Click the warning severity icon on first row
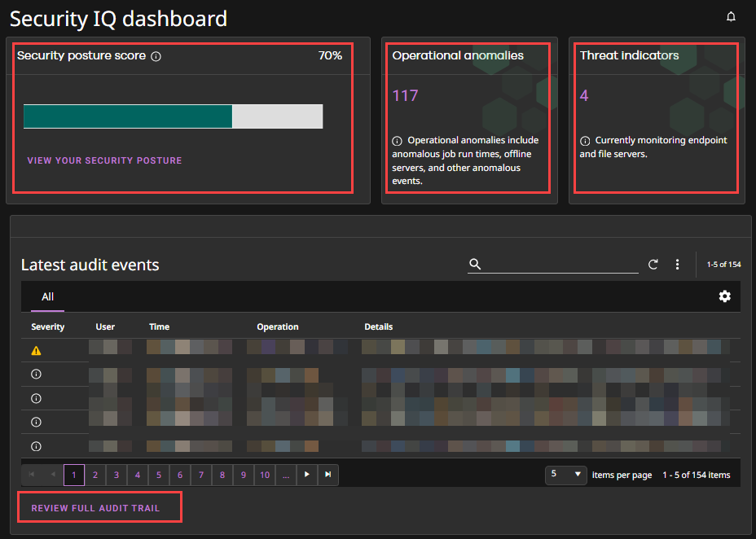Viewport: 756px width, 539px height. click(36, 349)
